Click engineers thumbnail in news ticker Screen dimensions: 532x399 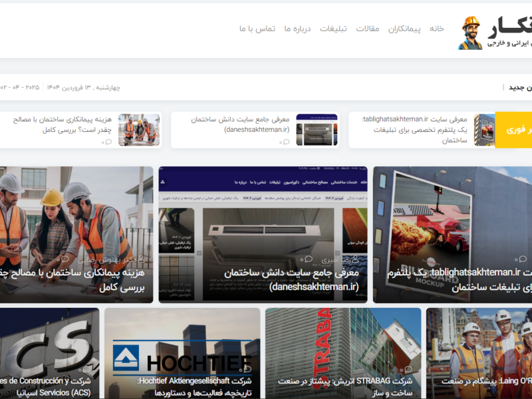click(x=139, y=130)
